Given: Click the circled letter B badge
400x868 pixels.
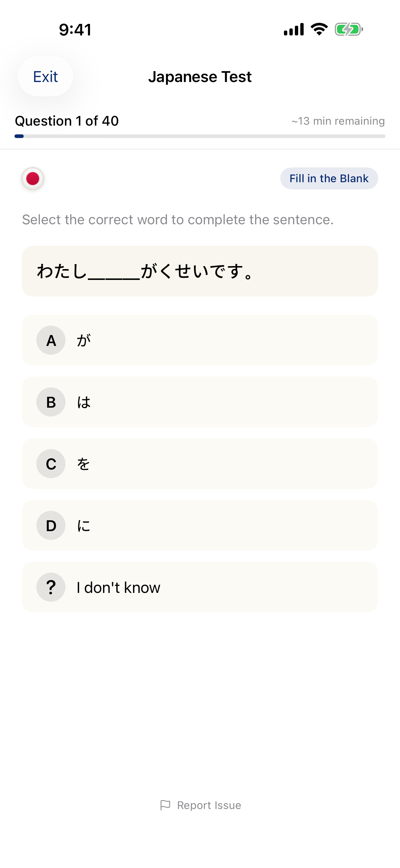Looking at the screenshot, I should pos(51,402).
